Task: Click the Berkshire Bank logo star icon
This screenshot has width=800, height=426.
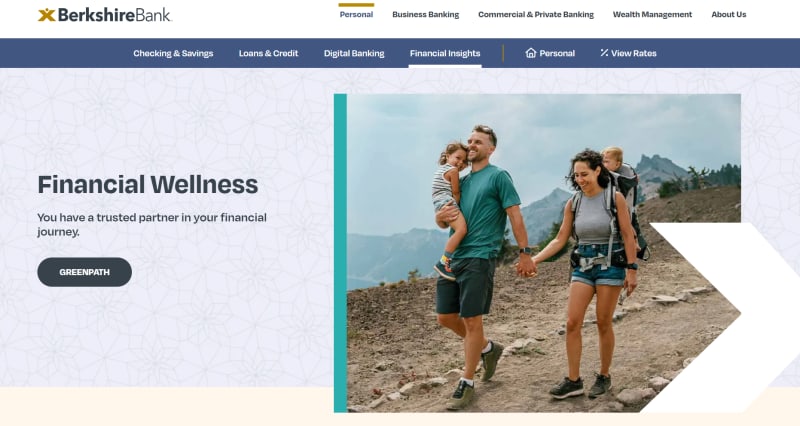Action: 46,15
